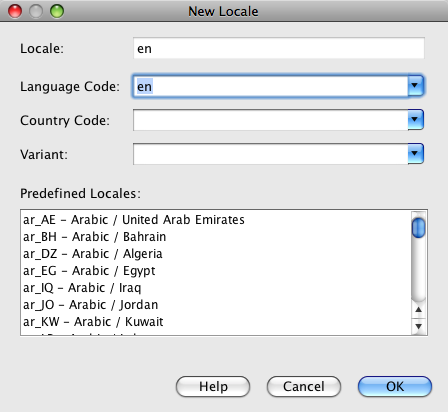The height and width of the screenshot is (412, 448).
Task: Focus the Language Code text field
Action: pos(271,86)
